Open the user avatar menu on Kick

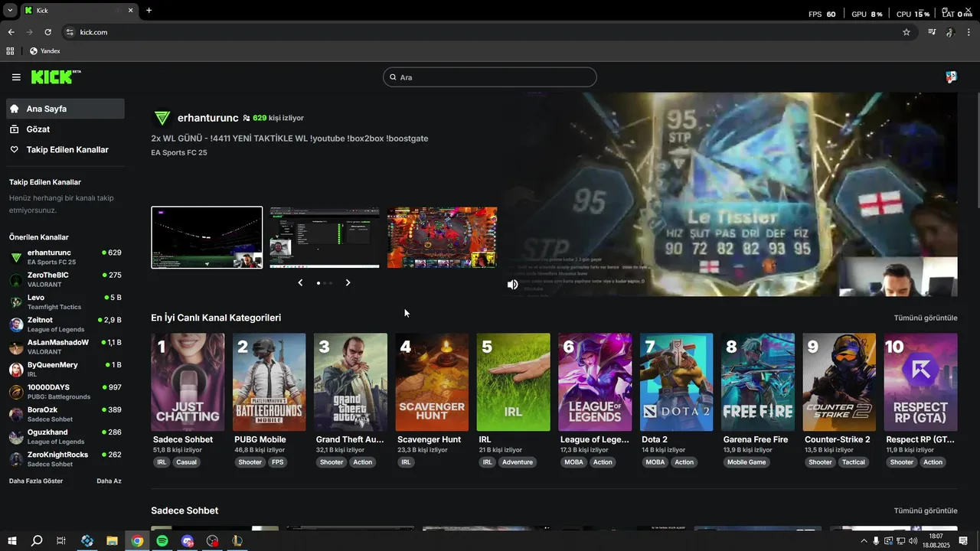(x=951, y=77)
